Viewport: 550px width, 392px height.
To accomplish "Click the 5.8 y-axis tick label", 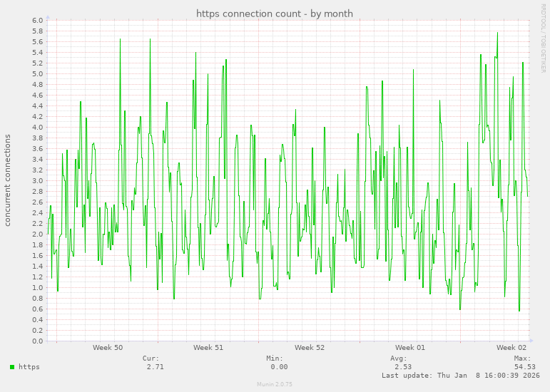I will coord(38,31).
